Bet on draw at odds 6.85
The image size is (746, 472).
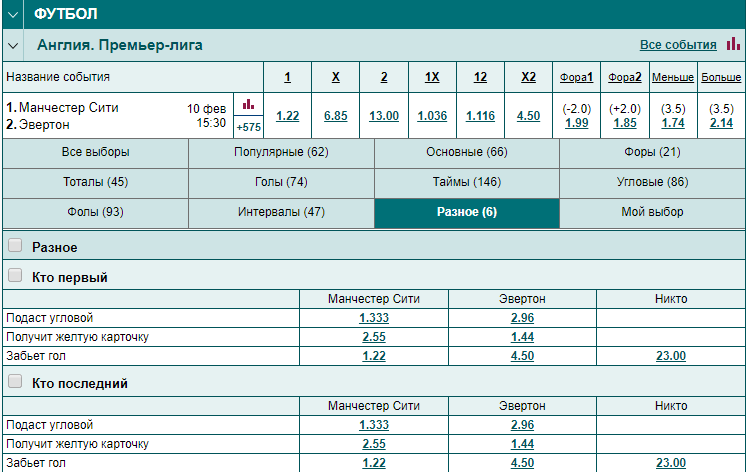[335, 116]
